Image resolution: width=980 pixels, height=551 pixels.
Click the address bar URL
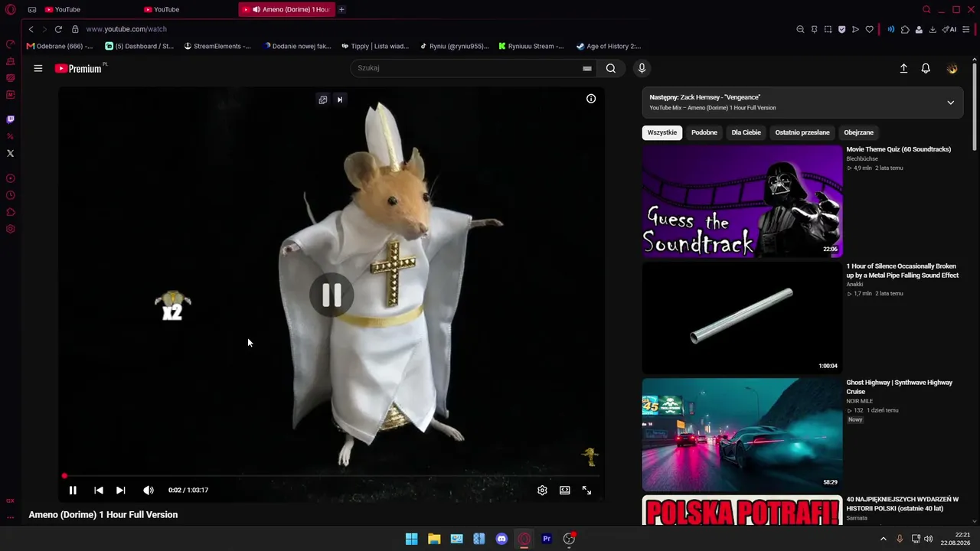[126, 29]
